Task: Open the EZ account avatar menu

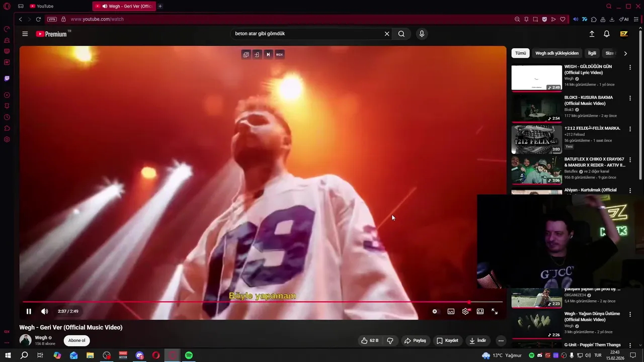Action: coord(624,34)
